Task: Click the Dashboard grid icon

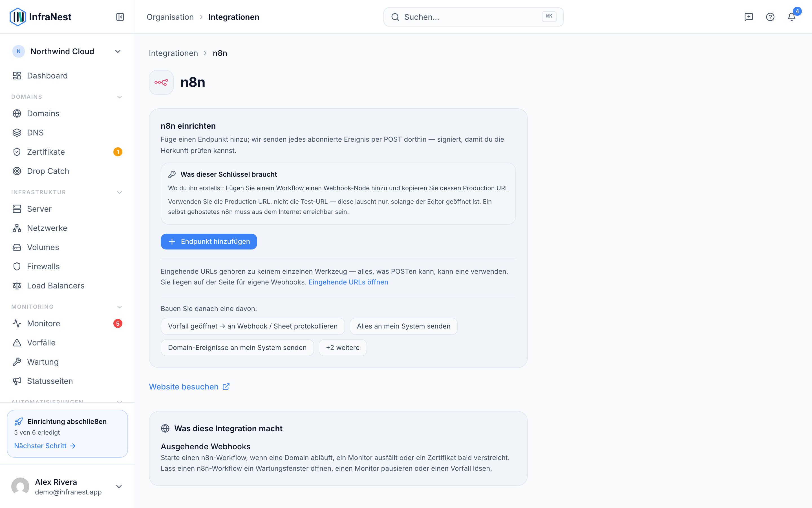Action: coord(17,76)
